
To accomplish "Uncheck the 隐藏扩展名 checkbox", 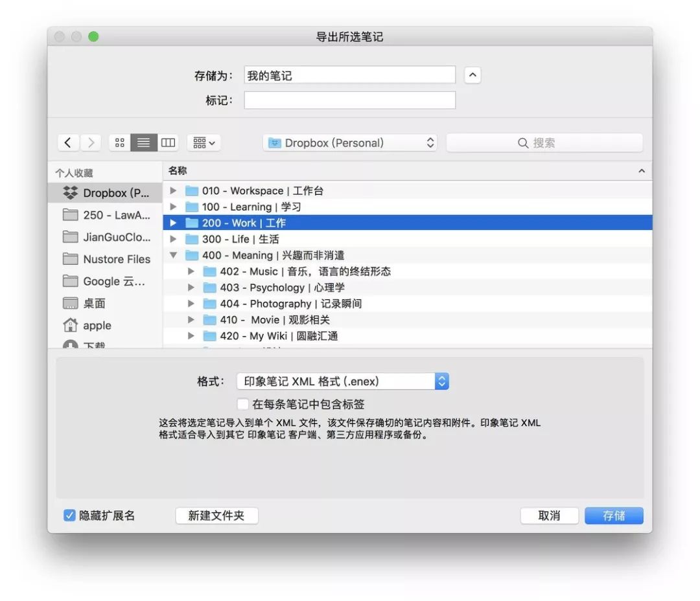I will click(69, 516).
